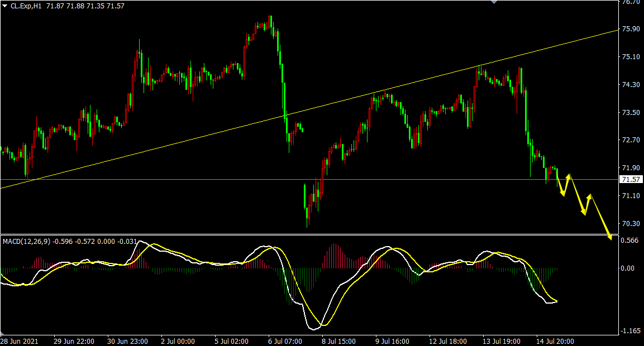Open the chart menu triangle beside CL.Exp,H1
The width and height of the screenshot is (644, 346).
coord(5,6)
